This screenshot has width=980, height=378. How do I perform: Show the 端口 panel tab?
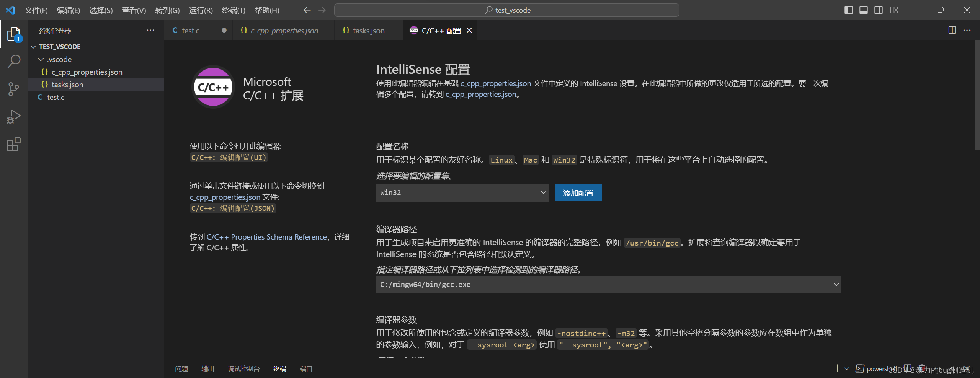[306, 368]
